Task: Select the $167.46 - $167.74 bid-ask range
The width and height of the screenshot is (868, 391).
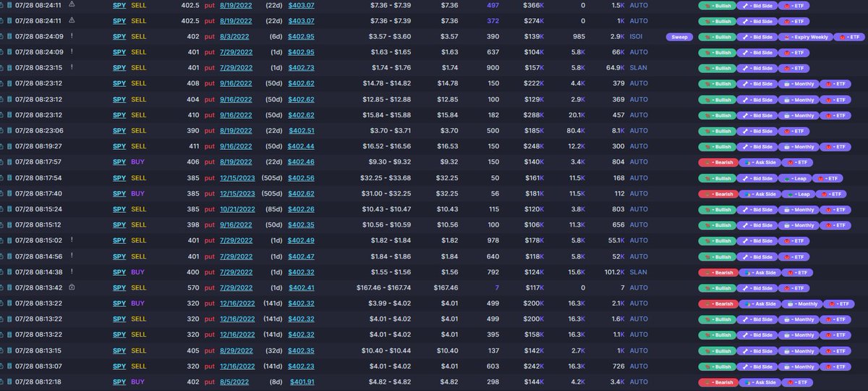Action: click(x=386, y=288)
